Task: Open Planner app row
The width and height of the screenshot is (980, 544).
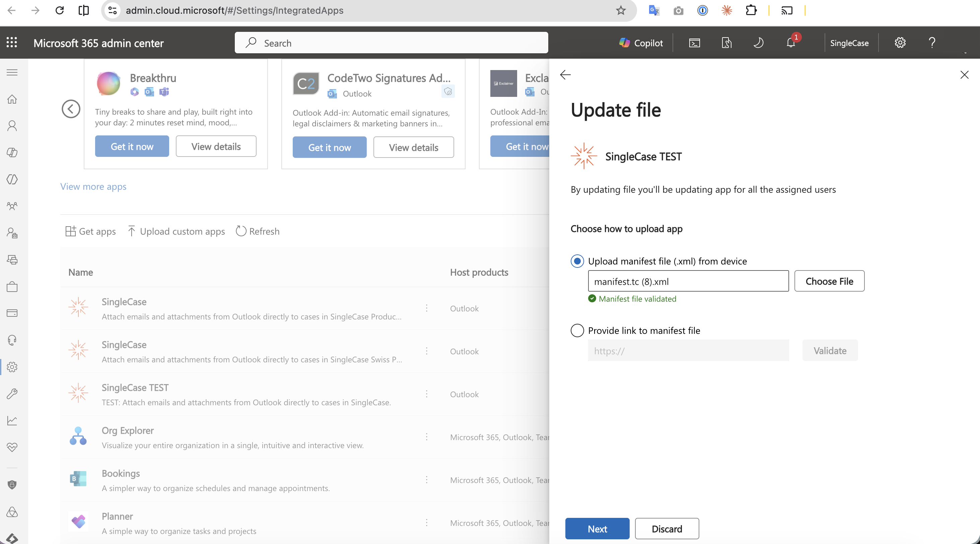Action: (x=304, y=523)
